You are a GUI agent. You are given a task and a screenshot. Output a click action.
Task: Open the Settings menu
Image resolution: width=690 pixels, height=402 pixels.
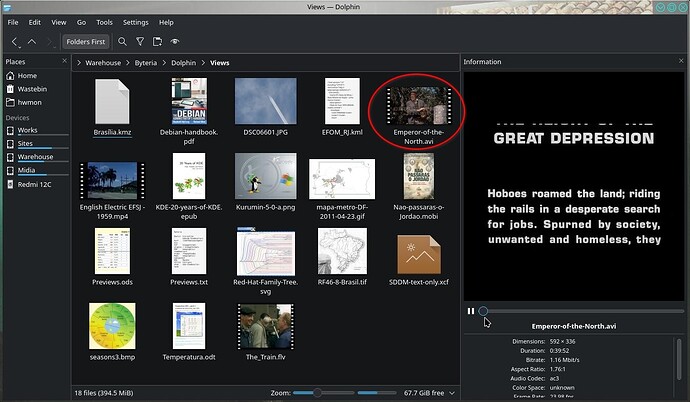(136, 22)
